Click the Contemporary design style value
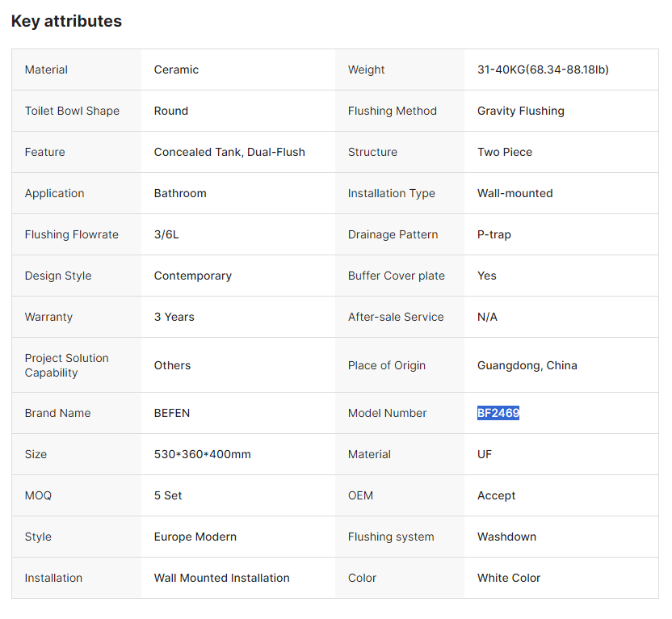 click(x=192, y=276)
